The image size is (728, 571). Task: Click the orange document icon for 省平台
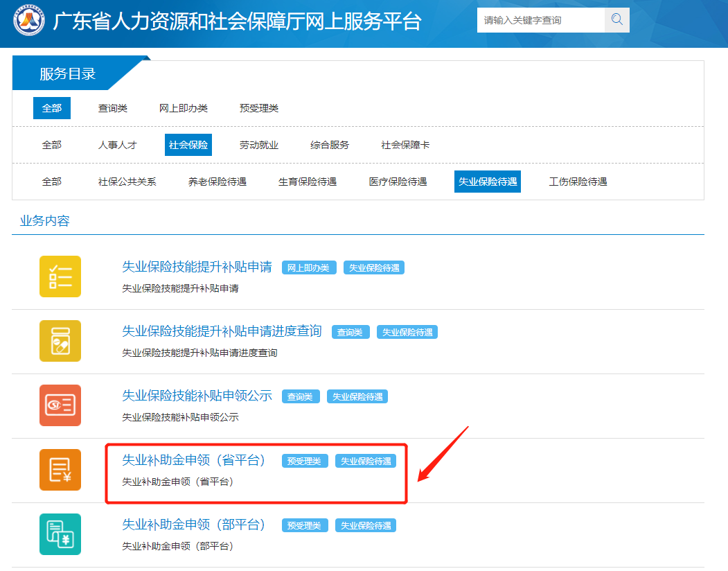(x=60, y=470)
